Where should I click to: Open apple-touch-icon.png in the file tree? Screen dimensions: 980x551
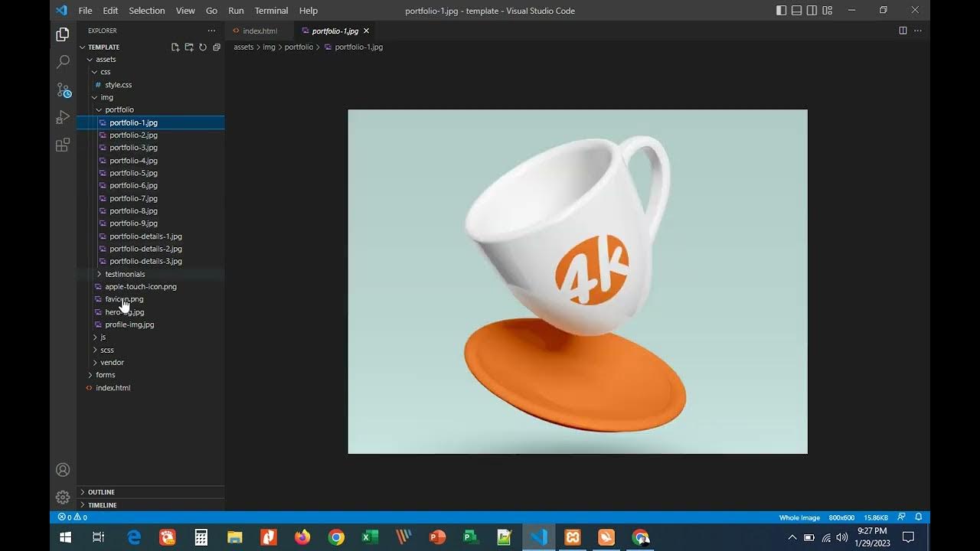point(141,286)
